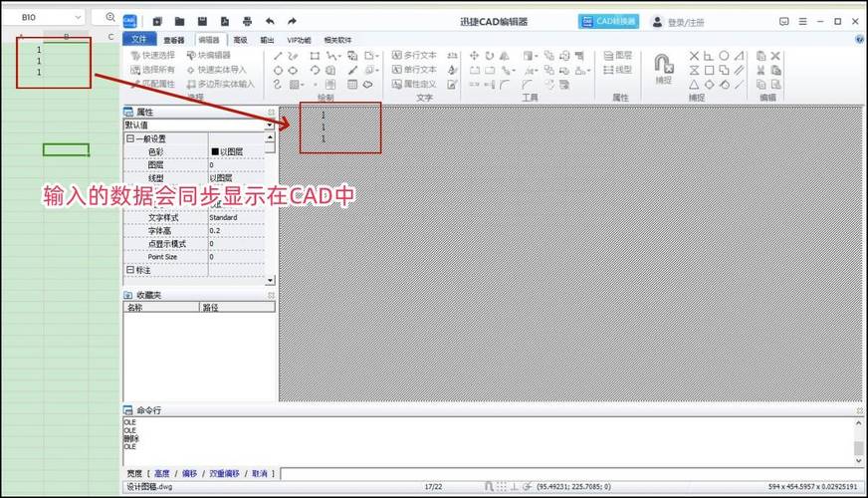Select the Move tool in the tools group

point(474,56)
